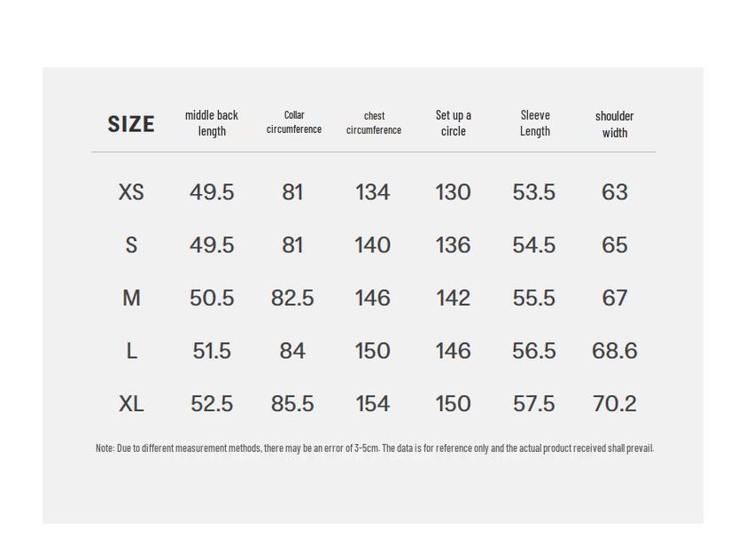
Task: Select the XS size row label
Action: [131, 192]
